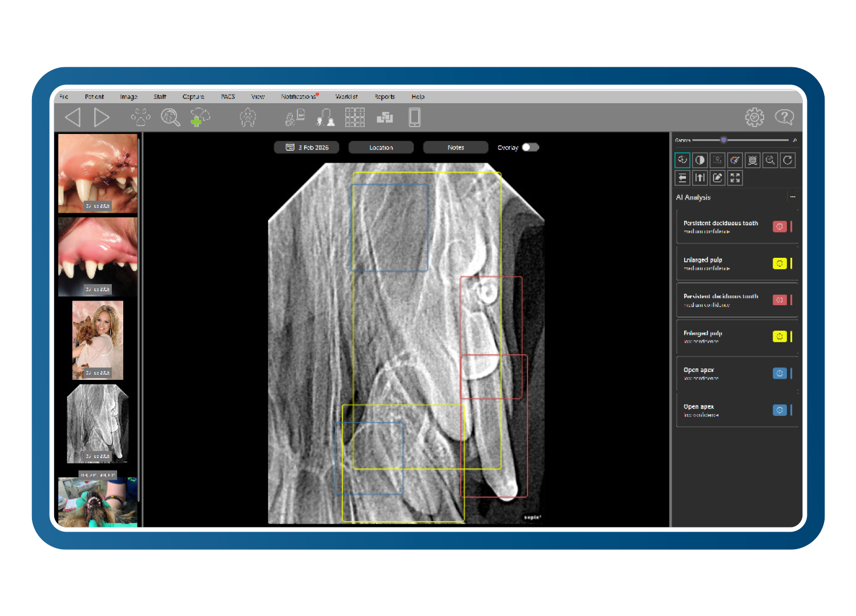Open the 3 Feb 2026 date picker
The height and width of the screenshot is (616, 856).
[306, 147]
